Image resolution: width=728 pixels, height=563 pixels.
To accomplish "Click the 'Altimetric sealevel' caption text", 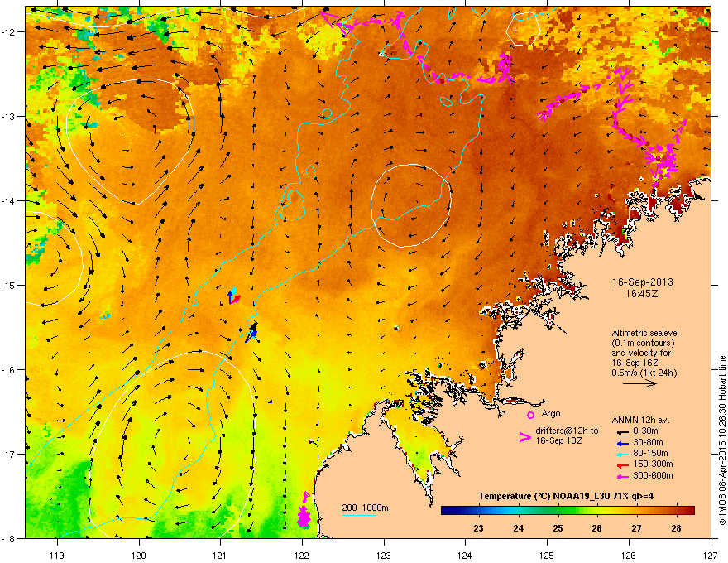I will 645,333.
